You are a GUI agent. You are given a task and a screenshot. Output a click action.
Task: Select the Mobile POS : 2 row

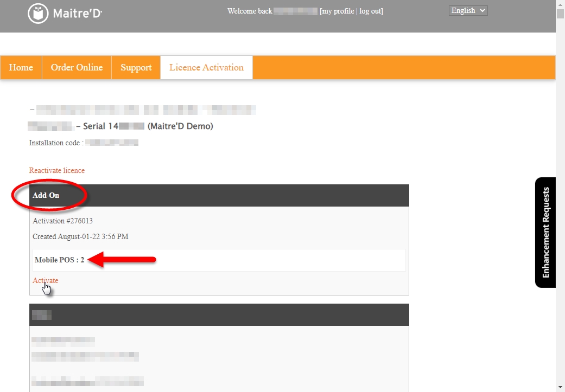pyautogui.click(x=60, y=260)
